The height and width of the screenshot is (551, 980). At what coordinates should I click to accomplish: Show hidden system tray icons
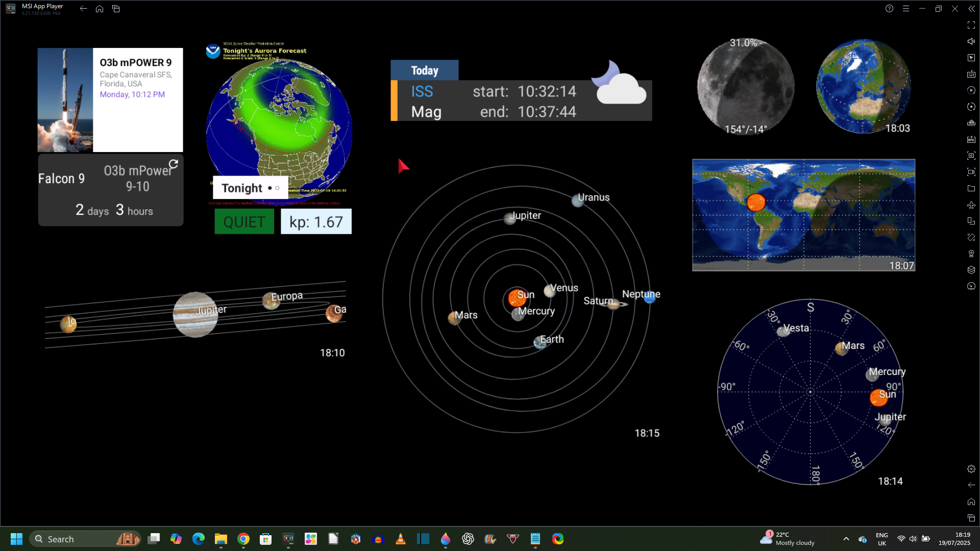(846, 539)
